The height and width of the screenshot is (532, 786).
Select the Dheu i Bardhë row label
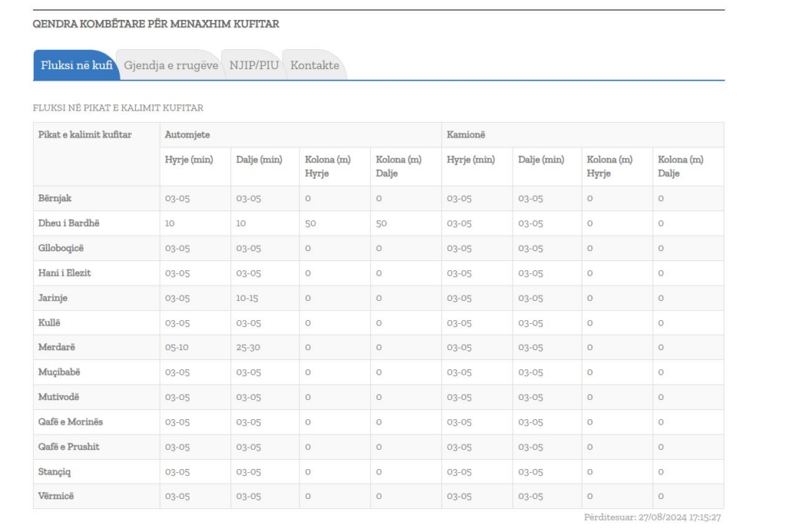[x=68, y=223]
